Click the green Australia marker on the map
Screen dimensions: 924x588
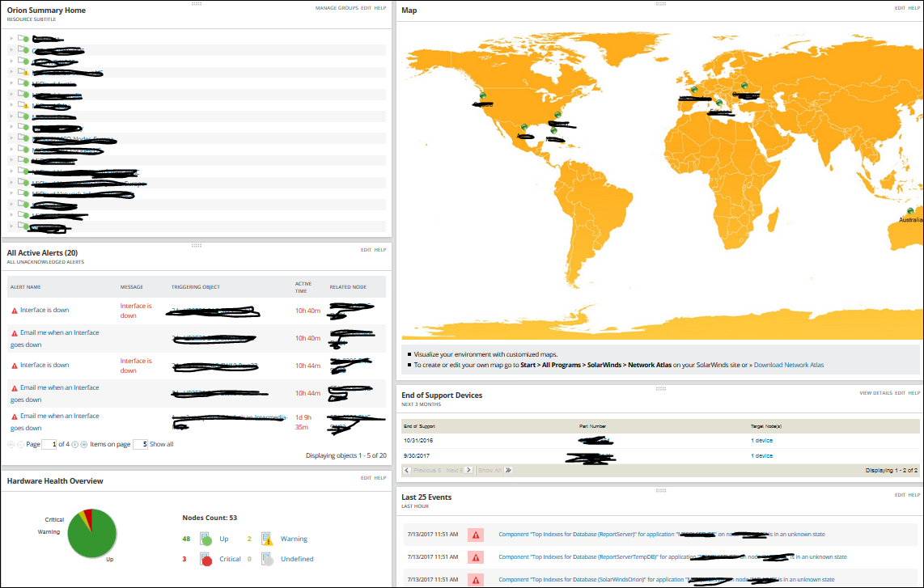910,211
